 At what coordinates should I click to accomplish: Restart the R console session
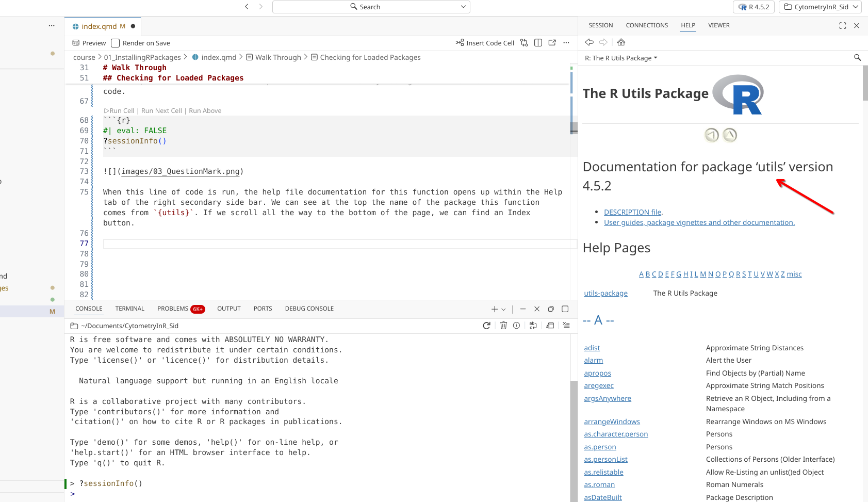coord(486,326)
